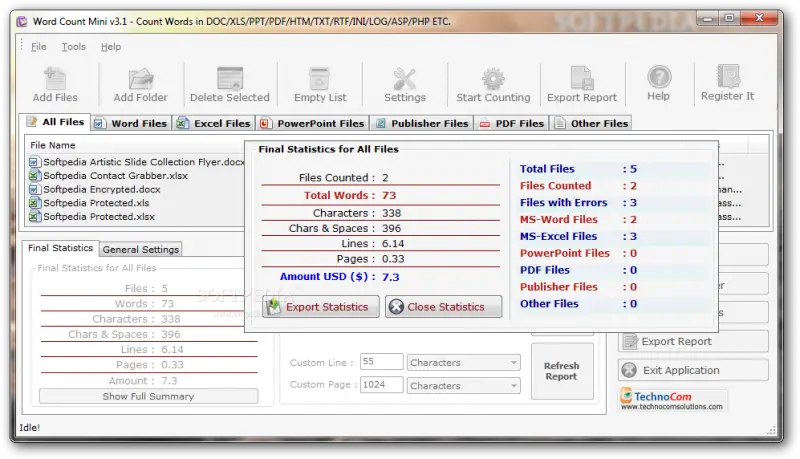Open the Custom Line units dropdown

(x=463, y=363)
